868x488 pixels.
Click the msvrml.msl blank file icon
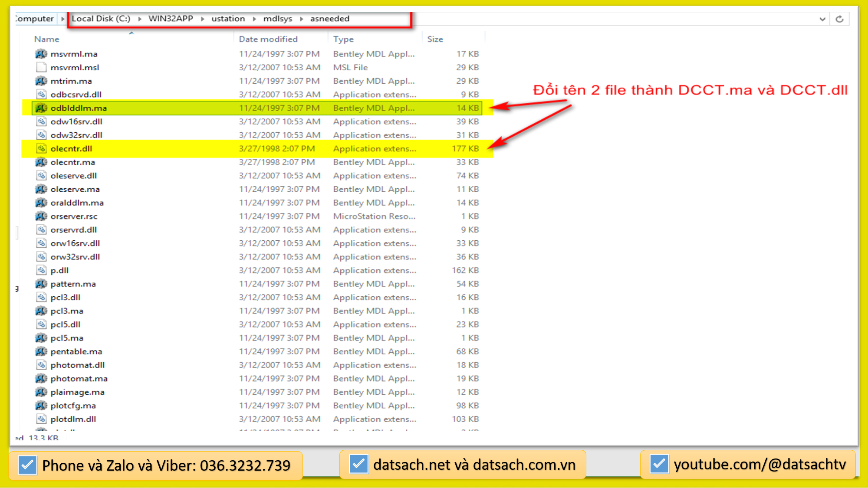pos(41,67)
